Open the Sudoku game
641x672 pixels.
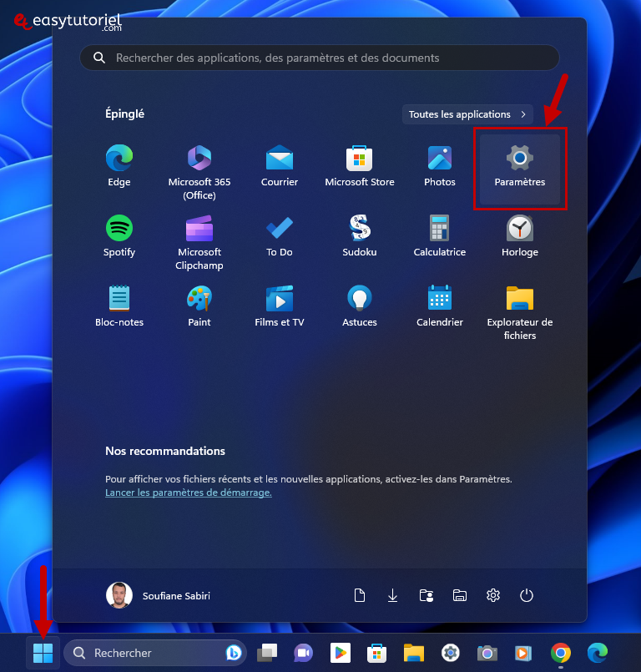tap(360, 236)
